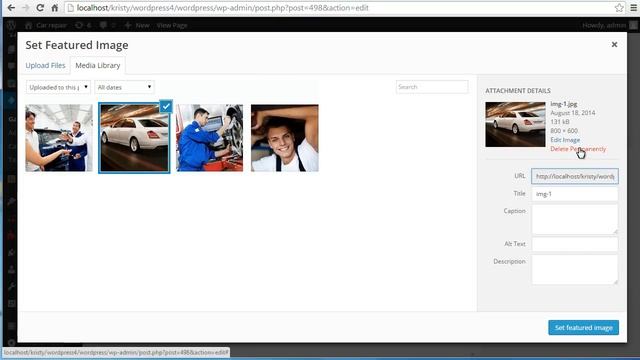
Task: Switch to the Upload Files tab
Action: 45,65
